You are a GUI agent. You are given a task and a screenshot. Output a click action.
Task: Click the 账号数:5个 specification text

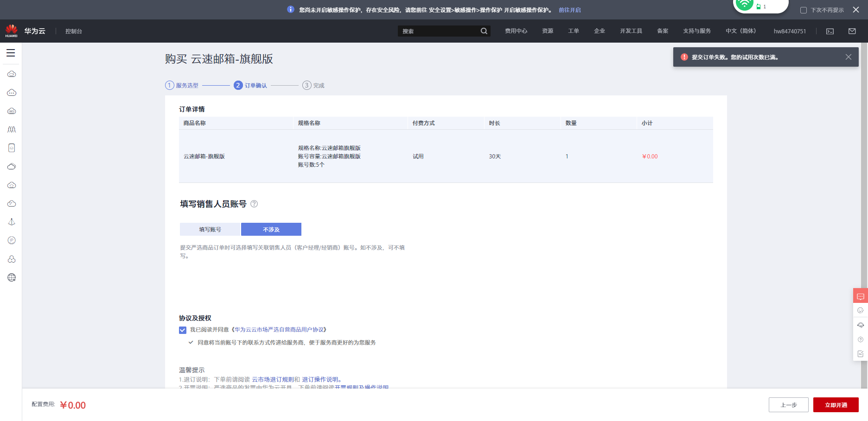coord(311,165)
